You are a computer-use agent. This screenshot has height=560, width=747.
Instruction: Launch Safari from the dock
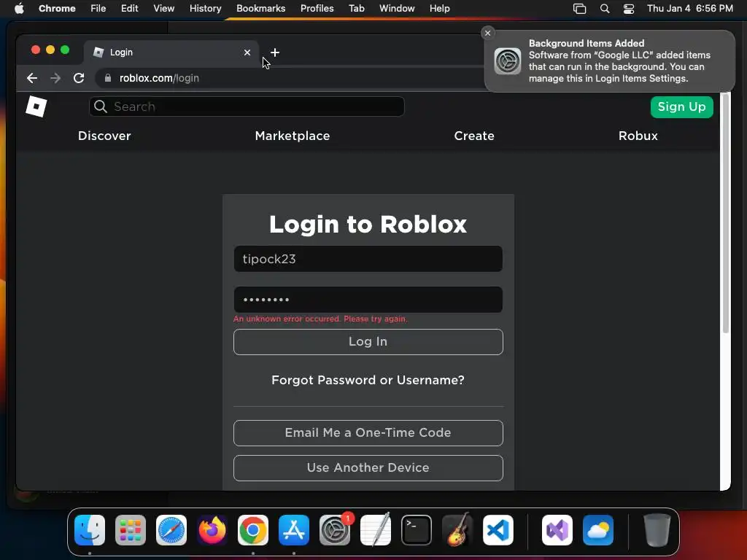coord(171,530)
